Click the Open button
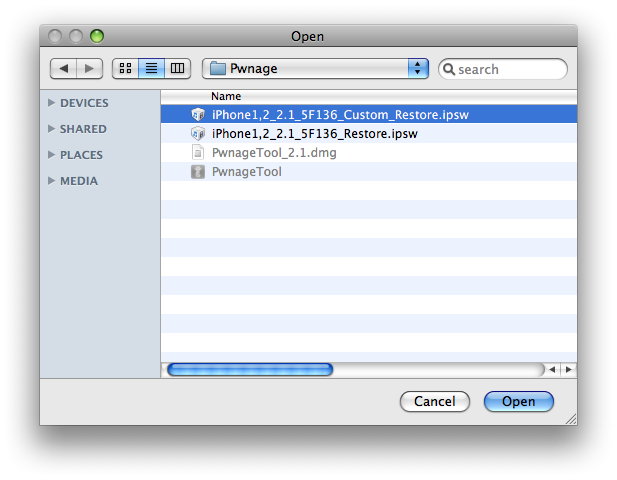 coord(519,401)
